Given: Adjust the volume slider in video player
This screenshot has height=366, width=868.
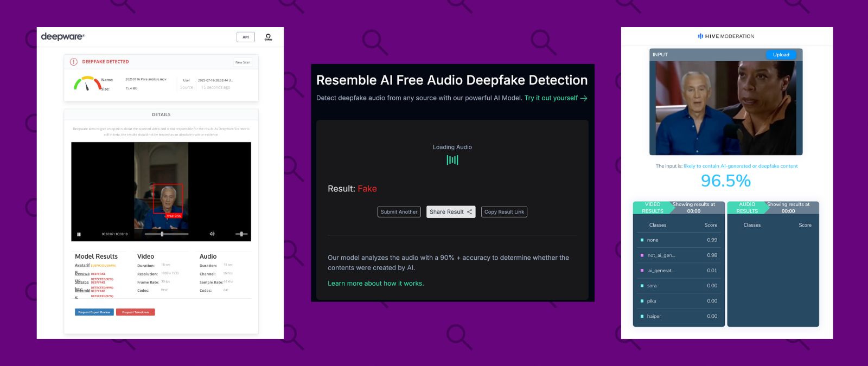Looking at the screenshot, I should tap(241, 234).
